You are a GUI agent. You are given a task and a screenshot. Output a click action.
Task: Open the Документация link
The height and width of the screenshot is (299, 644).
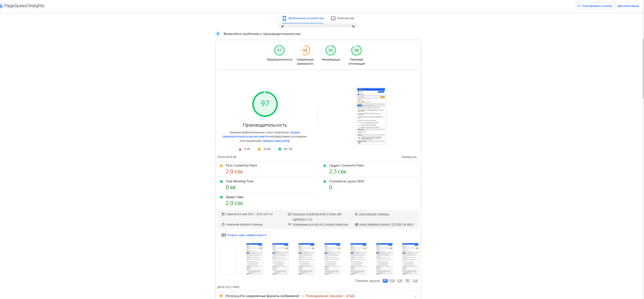click(x=628, y=6)
